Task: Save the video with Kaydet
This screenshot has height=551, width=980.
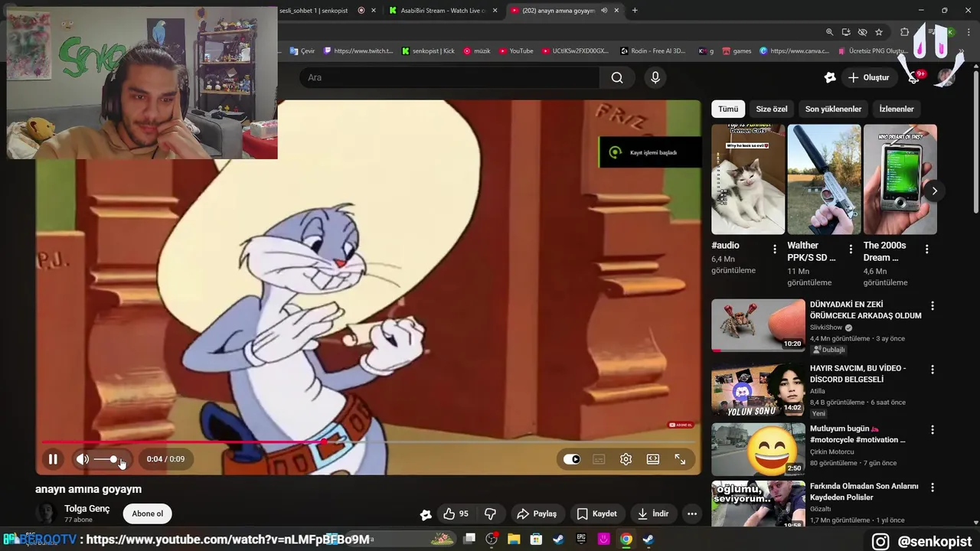Action: pos(596,514)
